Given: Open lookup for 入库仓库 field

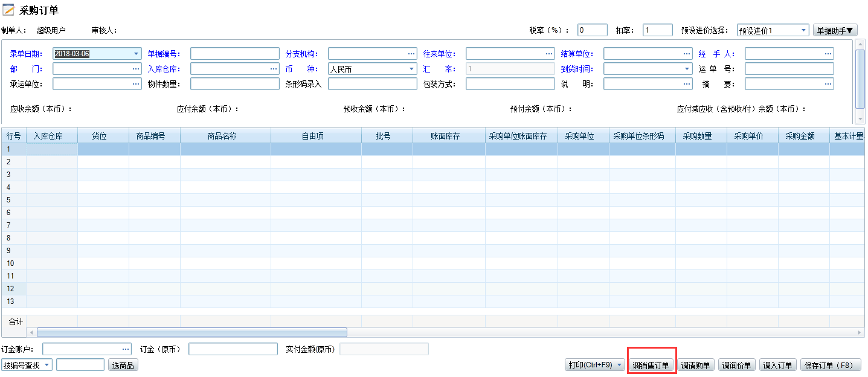Looking at the screenshot, I should (274, 69).
